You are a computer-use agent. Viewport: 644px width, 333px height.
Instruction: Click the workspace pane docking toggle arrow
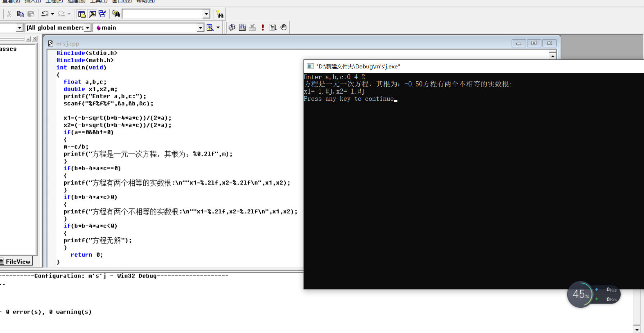28,39
